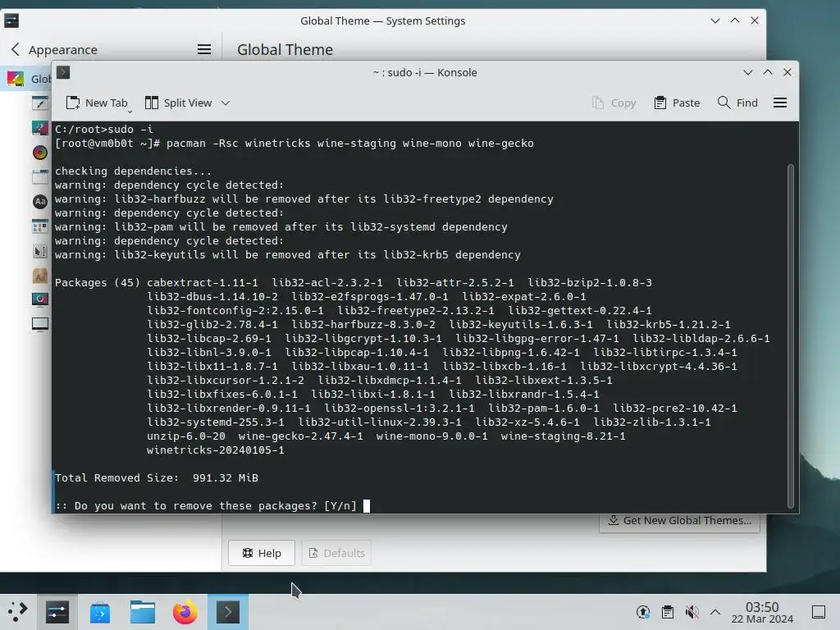
Task: Click 'cabextract-1.11-1' in the package list
Action: point(203,282)
